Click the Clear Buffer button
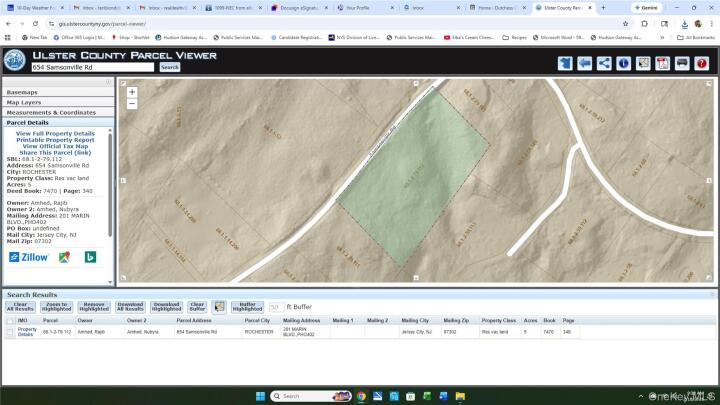The image size is (720, 405). pos(197,307)
